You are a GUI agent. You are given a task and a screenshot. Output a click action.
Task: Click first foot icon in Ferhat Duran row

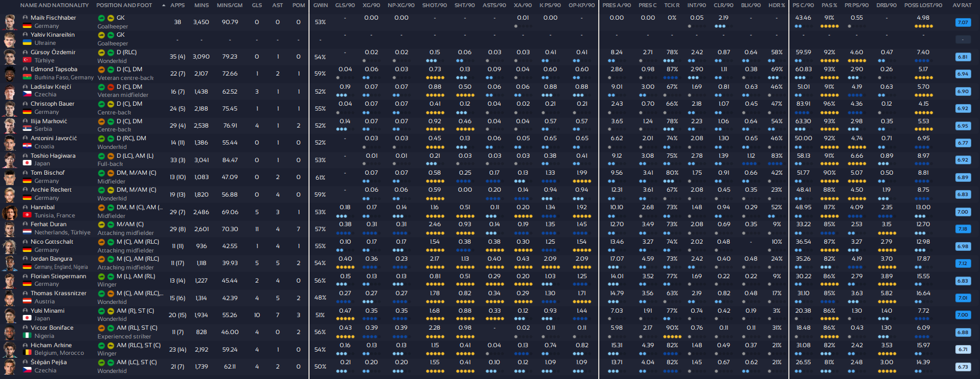[x=101, y=225]
